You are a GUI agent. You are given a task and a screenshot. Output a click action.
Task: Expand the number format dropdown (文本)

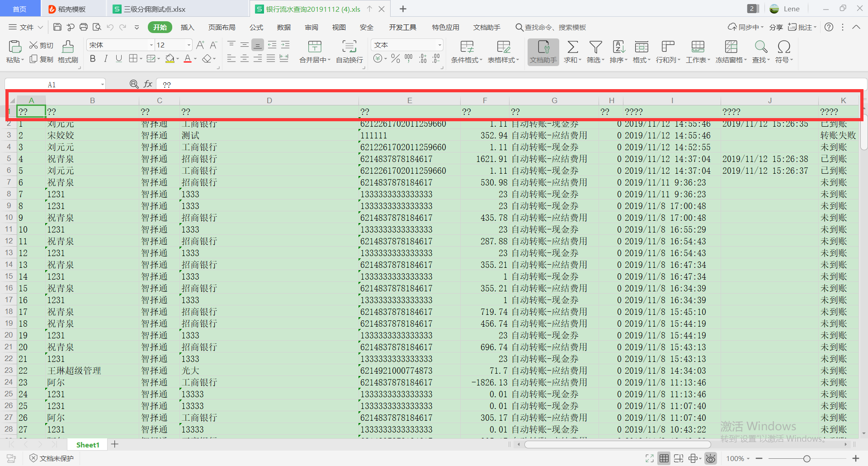439,45
